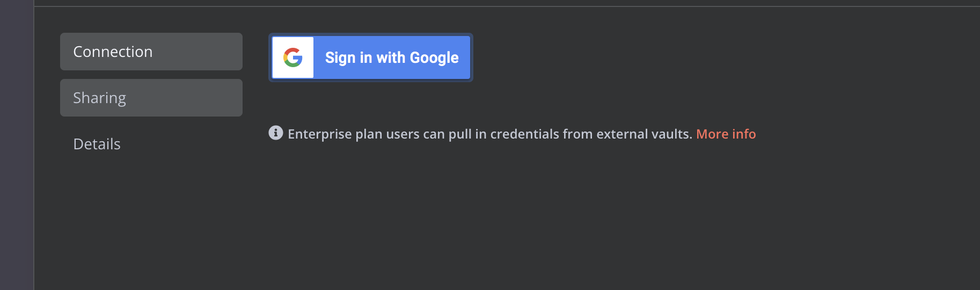Open the Connection tab
Viewport: 980px width, 290px height.
151,52
